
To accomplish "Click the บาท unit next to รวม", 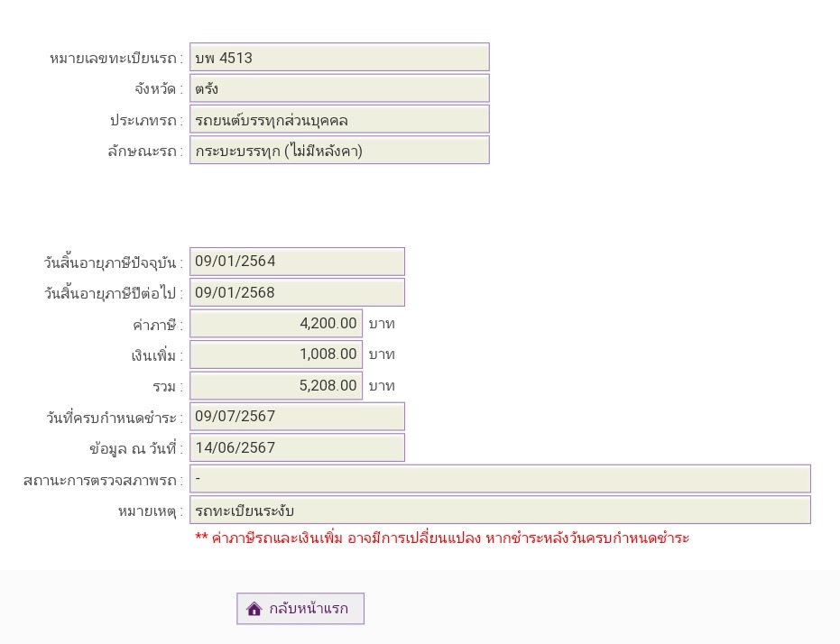I will (x=382, y=386).
